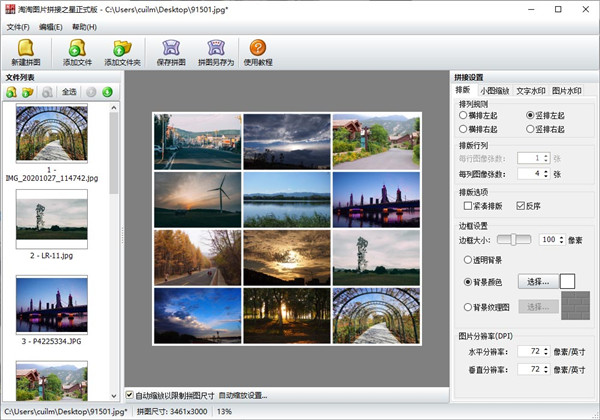The height and width of the screenshot is (420, 600).
Task: Click the 边框大小 value spinner arrows
Action: click(x=561, y=240)
